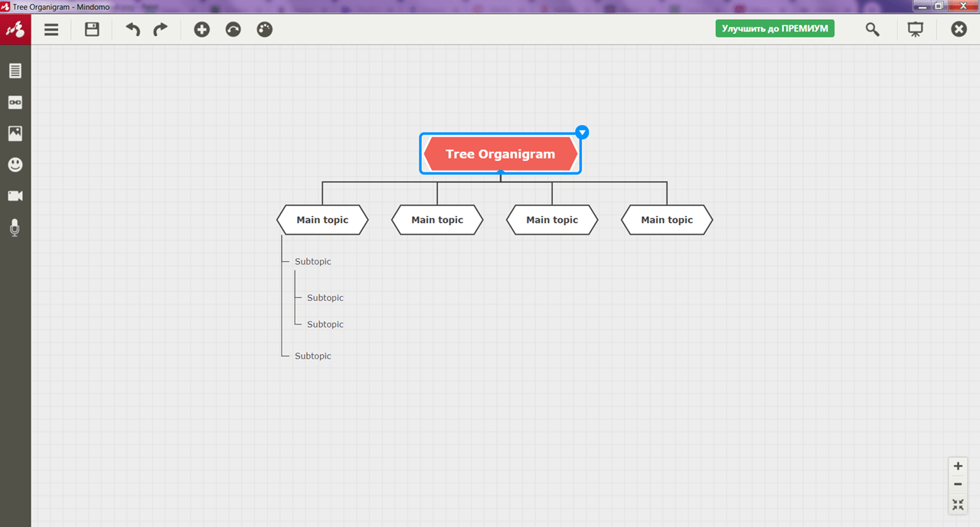
Task: Open the hamburger main menu
Action: [x=51, y=30]
